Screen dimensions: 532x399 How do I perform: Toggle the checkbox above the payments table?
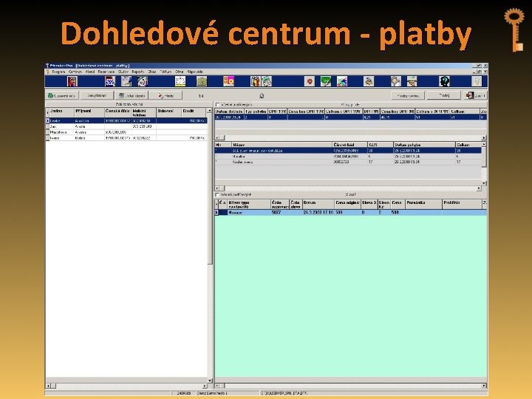[218, 105]
